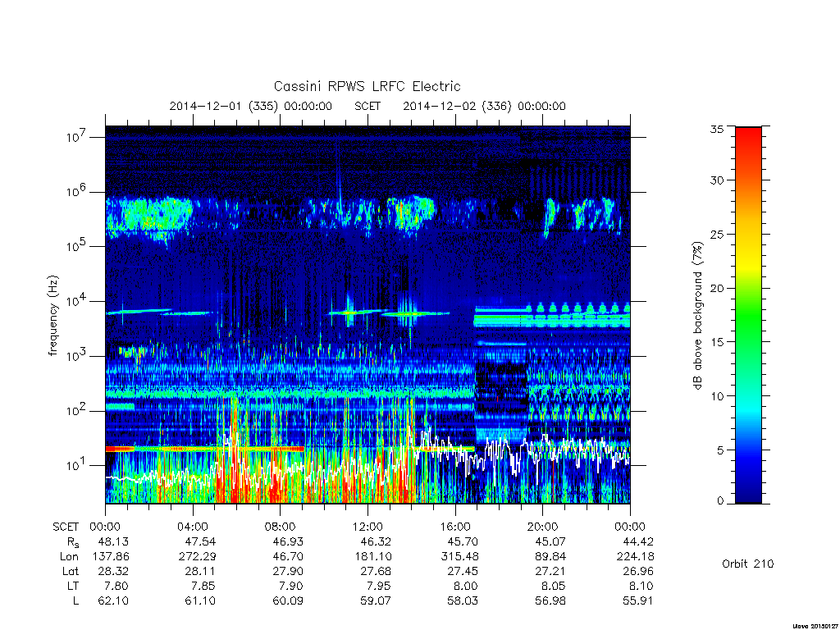This screenshot has width=840, height=630.
Task: Click the color bar value '15'
Action: pos(717,342)
